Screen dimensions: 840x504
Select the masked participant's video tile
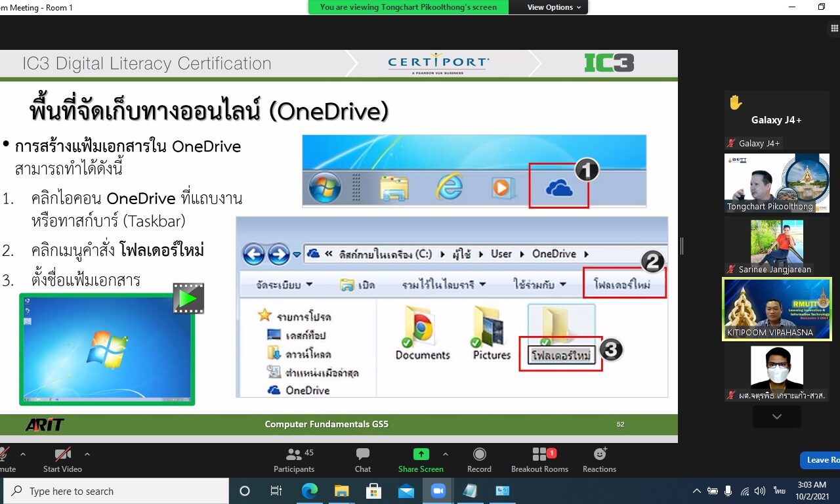777,372
